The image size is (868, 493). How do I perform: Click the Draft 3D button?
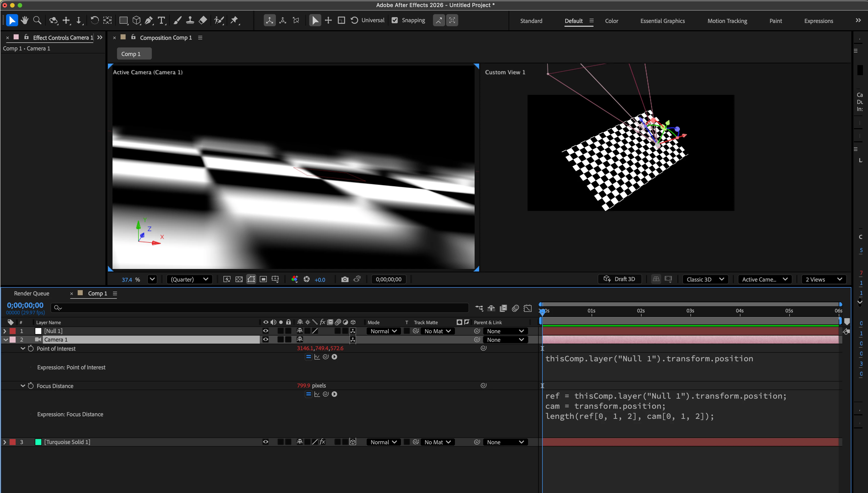[x=620, y=279]
